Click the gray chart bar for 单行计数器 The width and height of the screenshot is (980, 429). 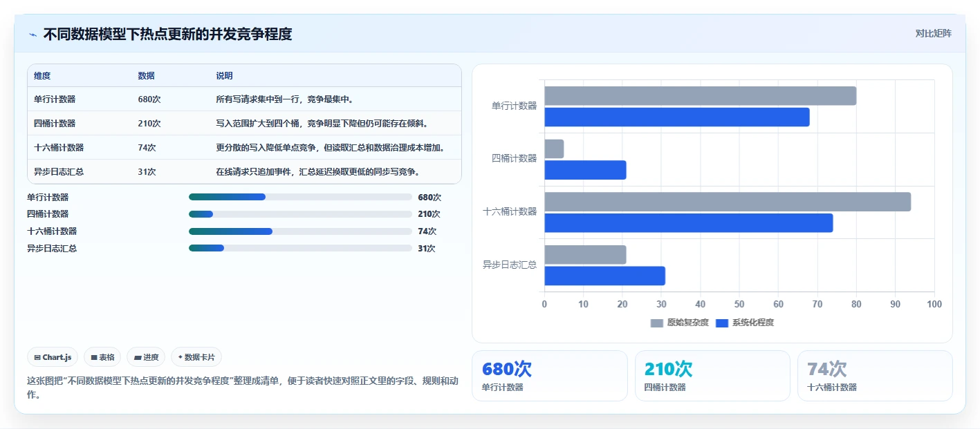(x=701, y=96)
